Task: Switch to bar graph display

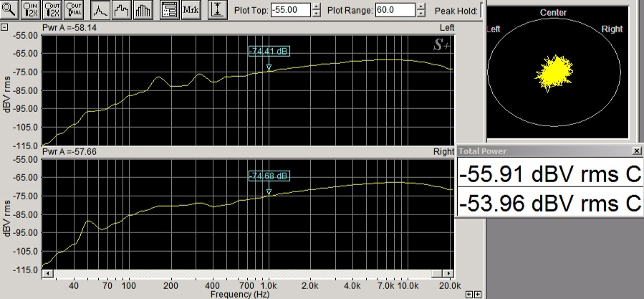Action: (143, 9)
